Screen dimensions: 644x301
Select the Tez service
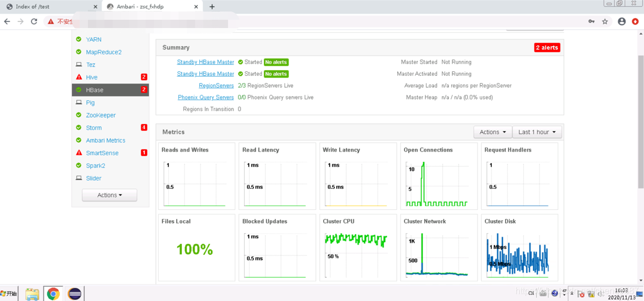tap(90, 65)
